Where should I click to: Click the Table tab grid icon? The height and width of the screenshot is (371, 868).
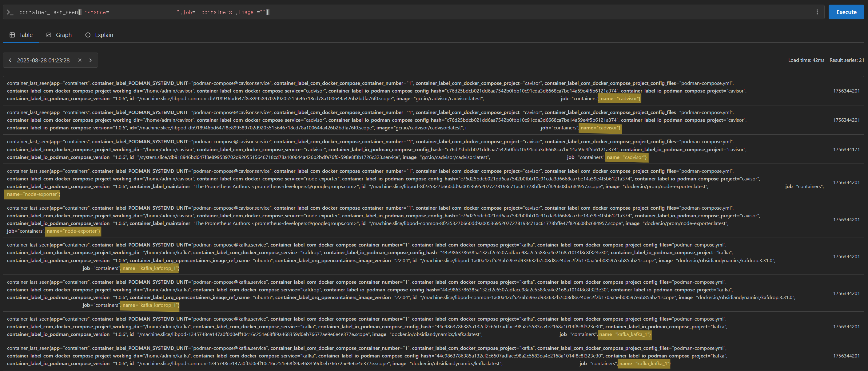coord(12,35)
